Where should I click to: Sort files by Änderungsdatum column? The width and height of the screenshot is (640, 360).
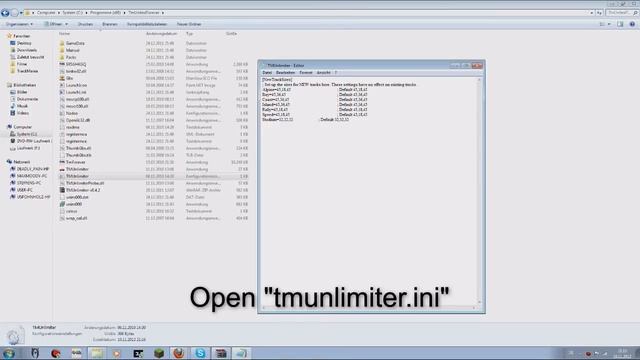point(162,33)
